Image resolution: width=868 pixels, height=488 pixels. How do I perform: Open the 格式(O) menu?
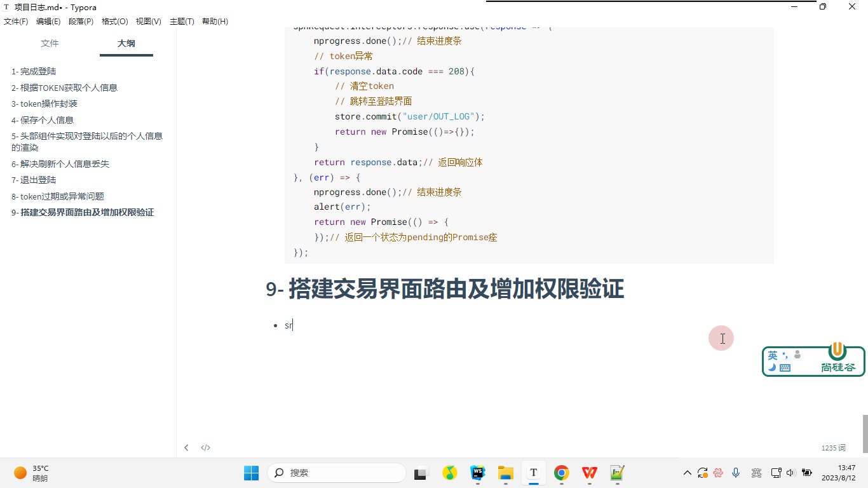click(115, 22)
